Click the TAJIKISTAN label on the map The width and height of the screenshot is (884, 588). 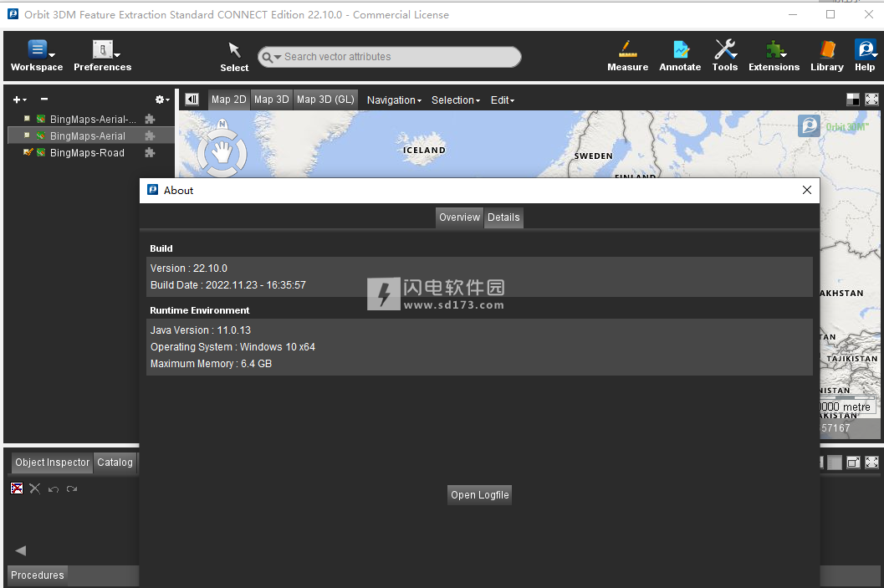852,359
